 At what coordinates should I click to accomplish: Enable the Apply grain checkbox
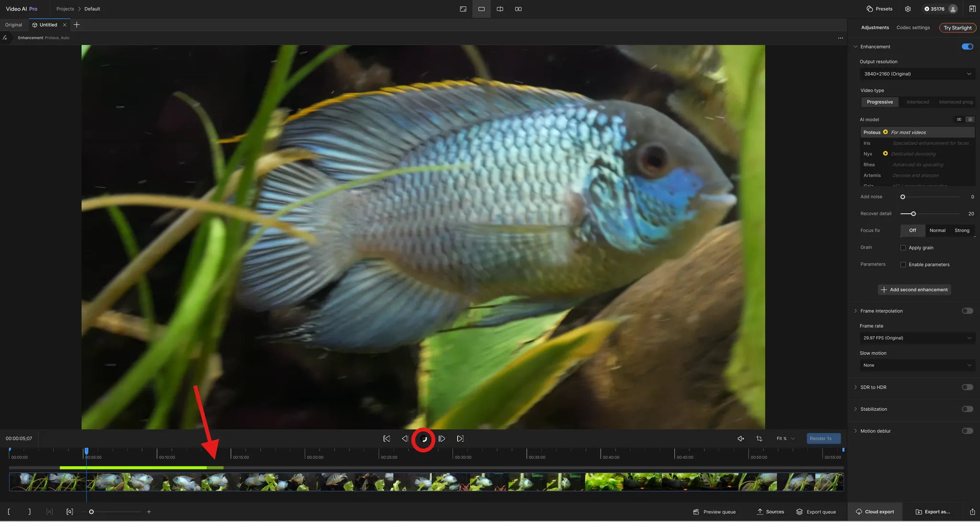point(903,248)
